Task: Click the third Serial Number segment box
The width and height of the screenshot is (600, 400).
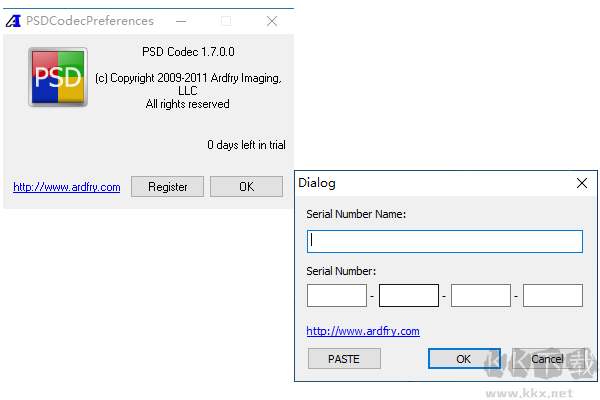Action: (x=481, y=295)
